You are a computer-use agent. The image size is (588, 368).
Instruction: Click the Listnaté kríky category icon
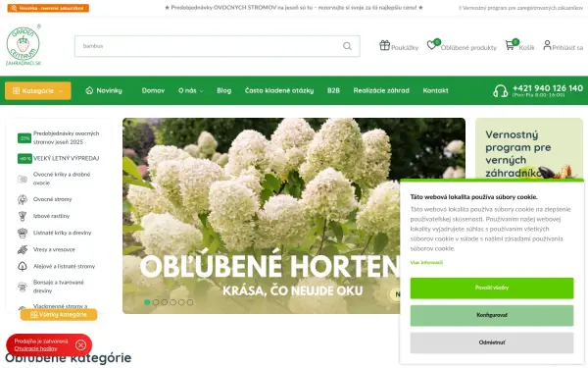(x=23, y=234)
